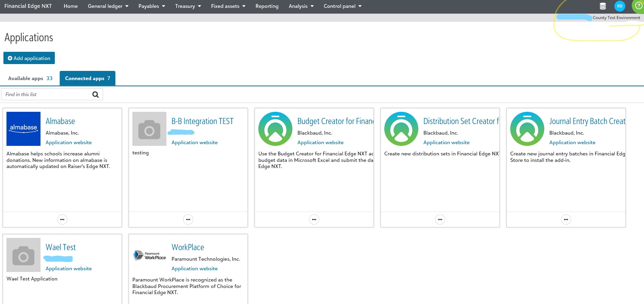Click the Applications page heading
Viewport: 644px width, 304px height.
click(29, 37)
